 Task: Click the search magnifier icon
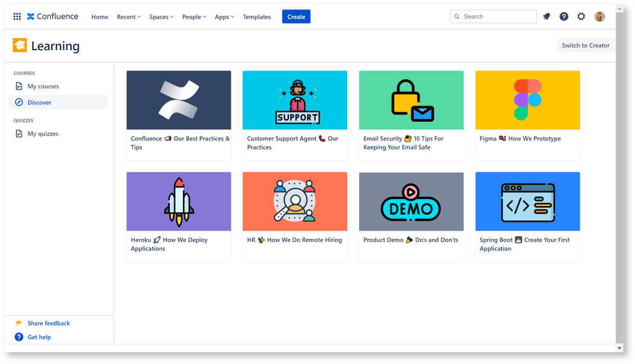(x=457, y=17)
